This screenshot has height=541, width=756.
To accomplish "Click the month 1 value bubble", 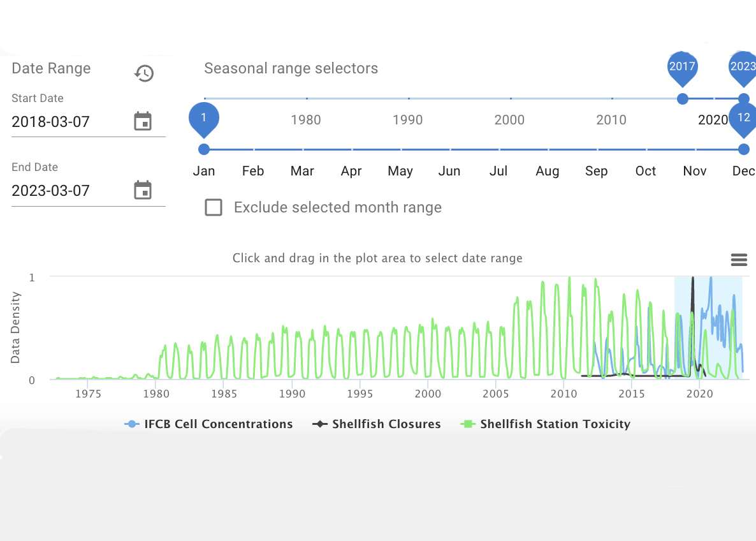I will click(x=204, y=119).
